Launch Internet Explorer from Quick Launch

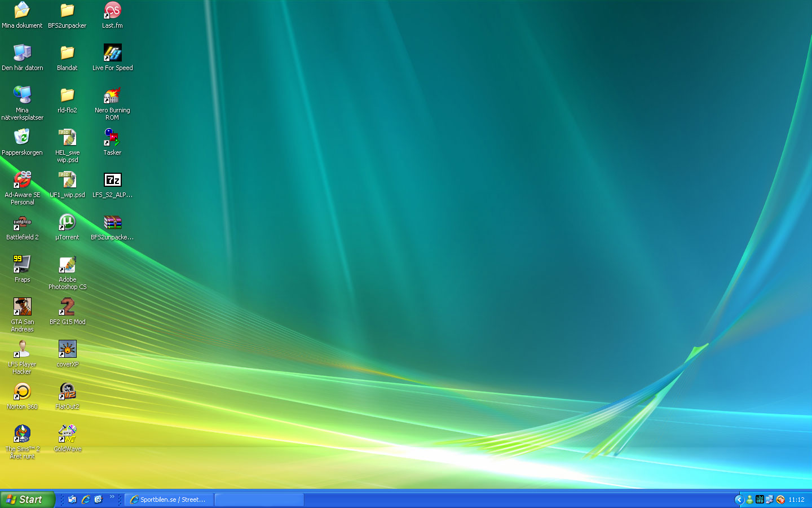coord(85,500)
